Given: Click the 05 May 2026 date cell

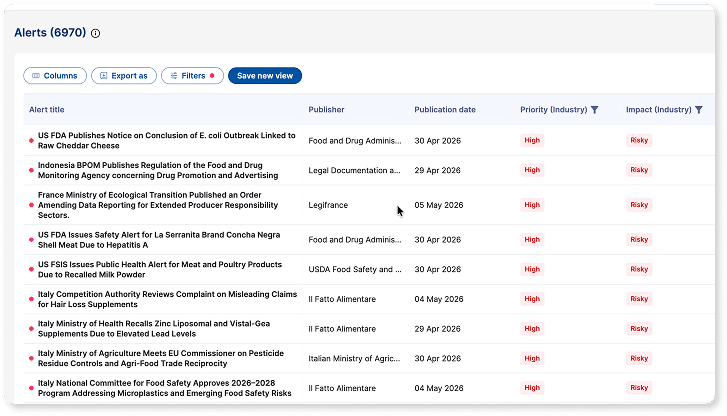Looking at the screenshot, I should coord(439,205).
